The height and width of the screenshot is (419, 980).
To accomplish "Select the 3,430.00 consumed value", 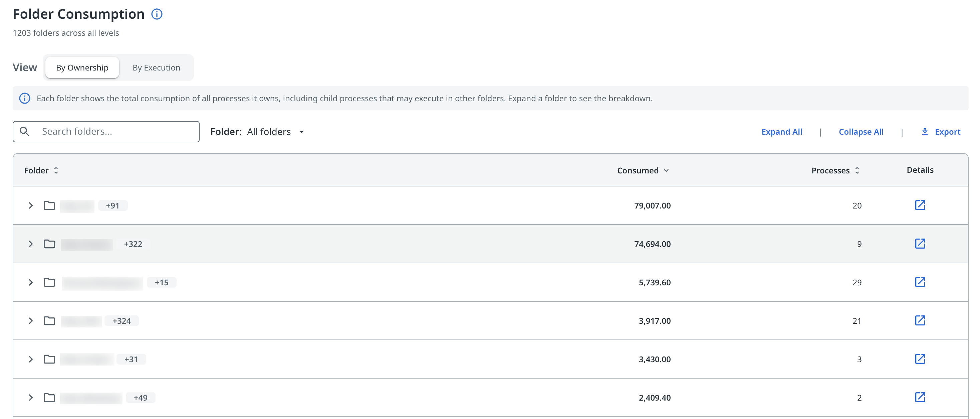I will click(654, 360).
